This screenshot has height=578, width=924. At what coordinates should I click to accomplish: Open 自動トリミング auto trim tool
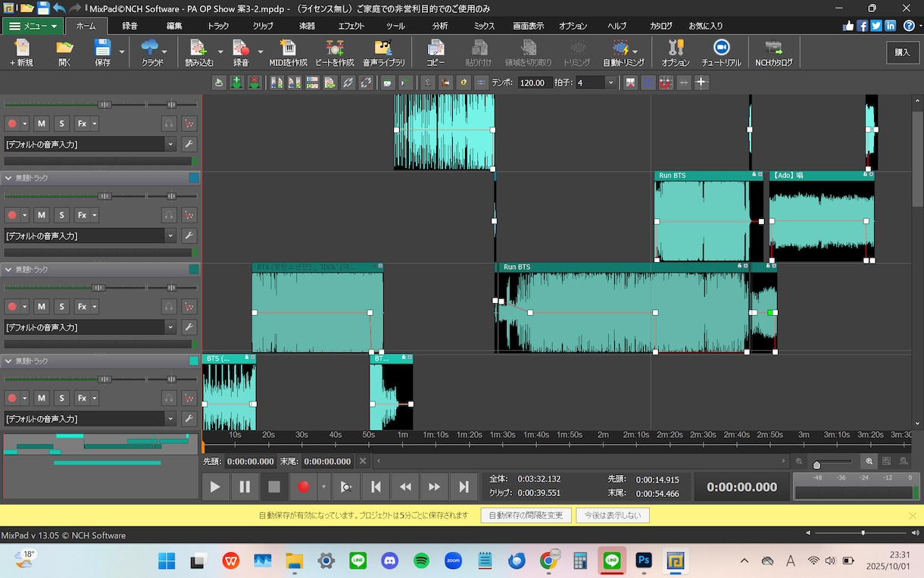pos(623,53)
